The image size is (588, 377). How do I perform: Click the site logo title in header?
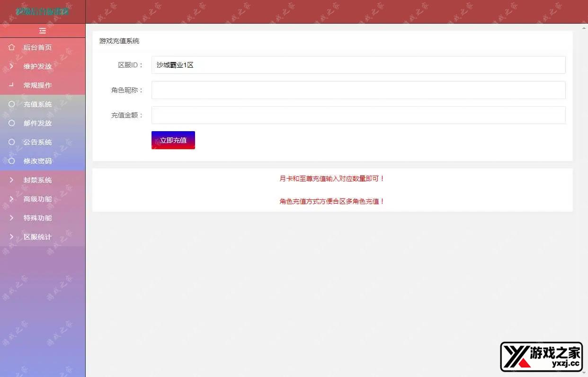coord(43,11)
